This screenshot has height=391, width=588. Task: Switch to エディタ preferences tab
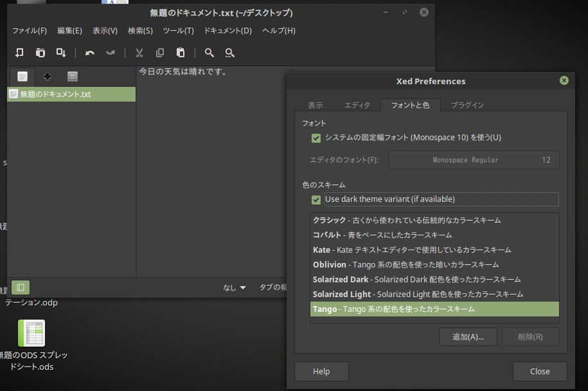[357, 105]
